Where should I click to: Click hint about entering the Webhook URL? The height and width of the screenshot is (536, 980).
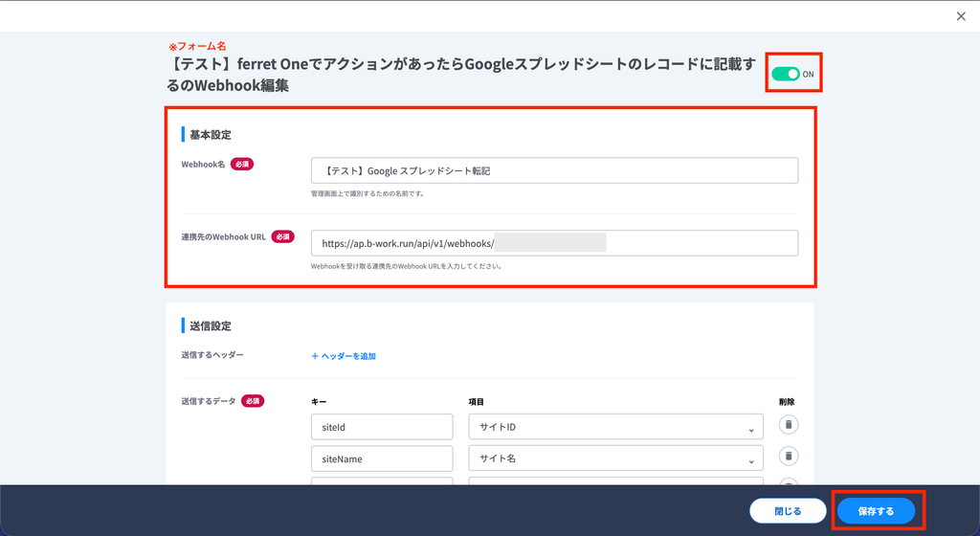click(x=406, y=266)
